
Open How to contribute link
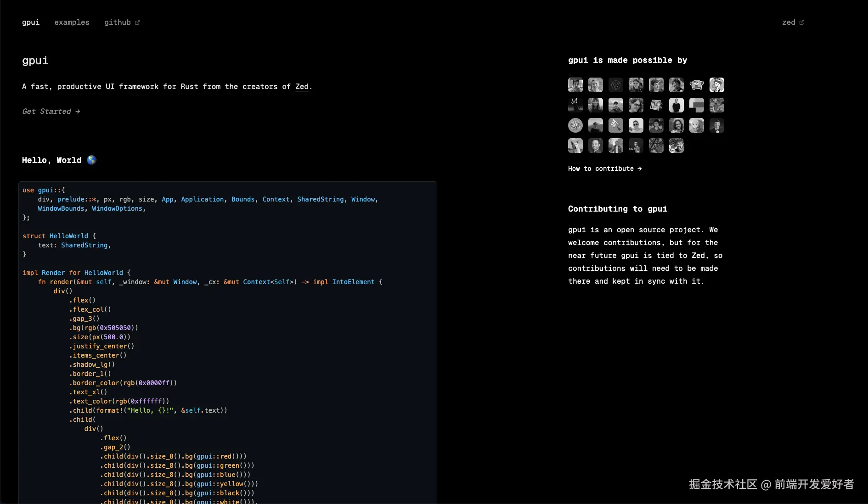pos(605,168)
